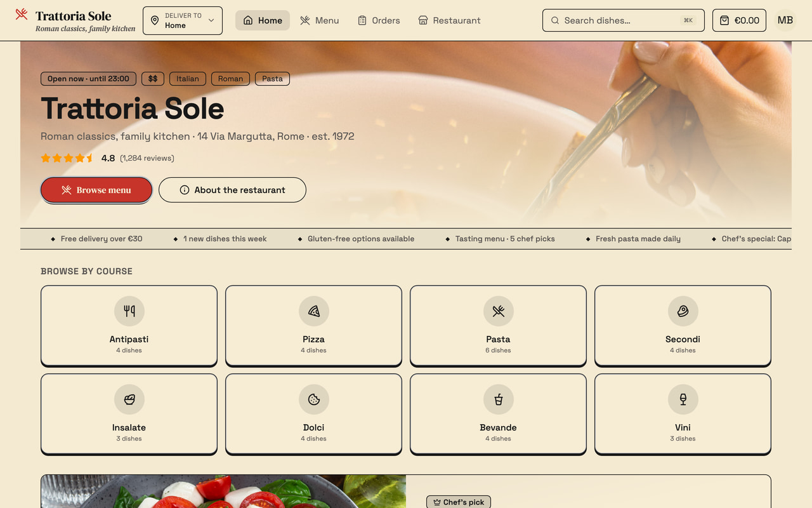Open the MB user avatar menu
This screenshot has height=508, width=812.
(x=785, y=20)
